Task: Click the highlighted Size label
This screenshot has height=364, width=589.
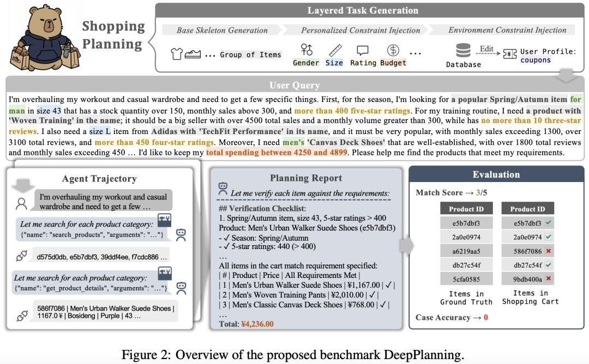Action: click(334, 63)
